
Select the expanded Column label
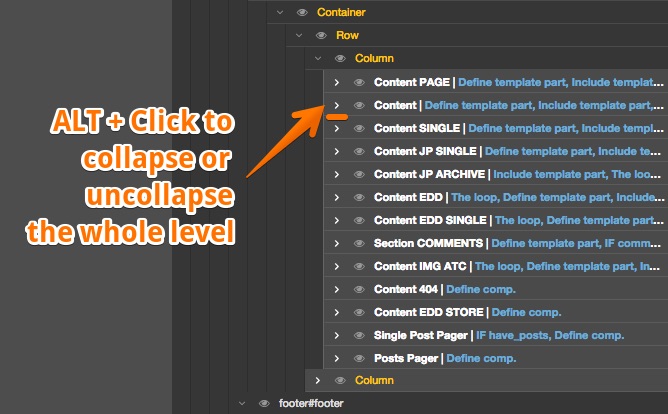[374, 58]
